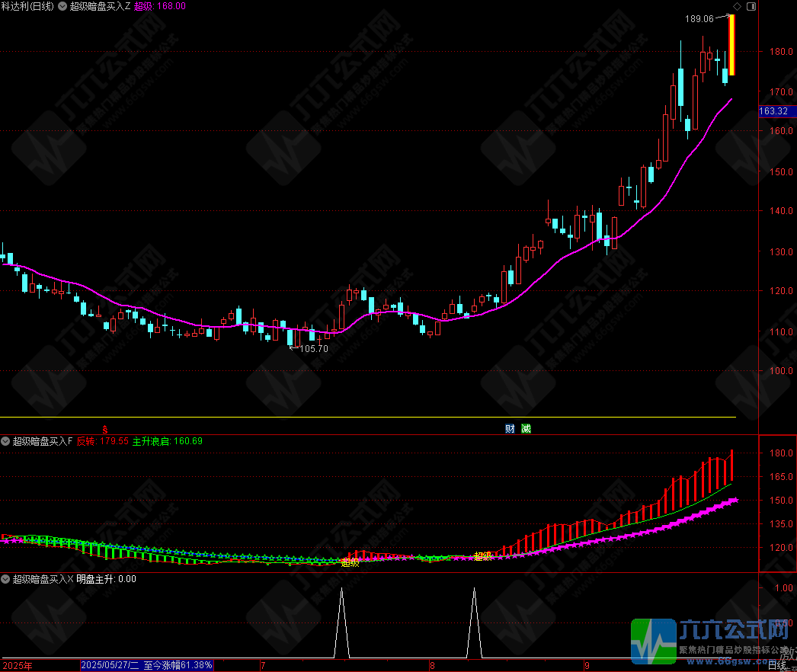Click the yellow highlighted latest candlestick

click(731, 46)
